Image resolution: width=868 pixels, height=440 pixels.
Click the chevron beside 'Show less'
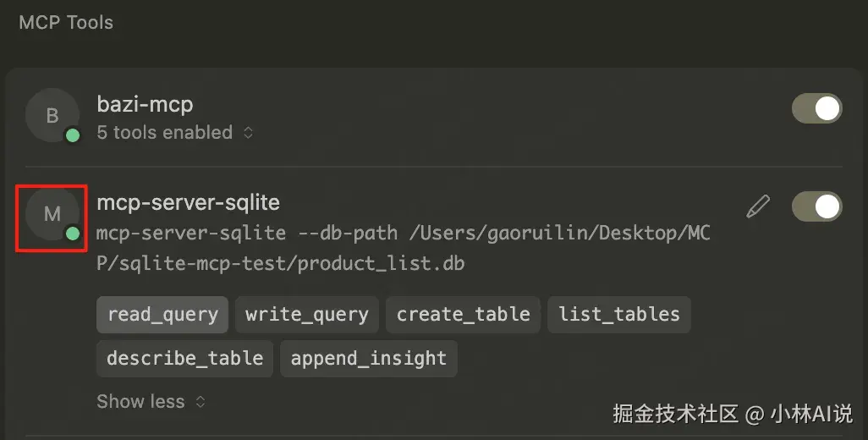[201, 402]
